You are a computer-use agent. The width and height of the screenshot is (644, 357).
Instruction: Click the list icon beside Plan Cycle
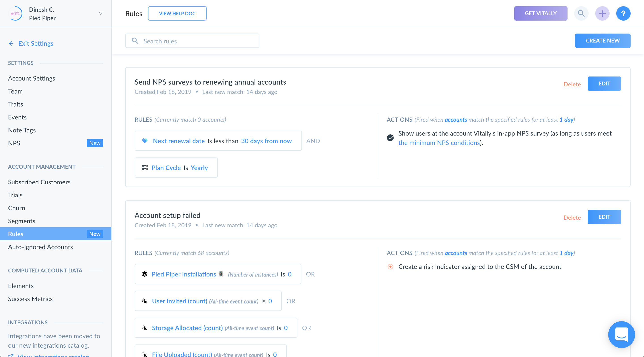[x=144, y=168]
